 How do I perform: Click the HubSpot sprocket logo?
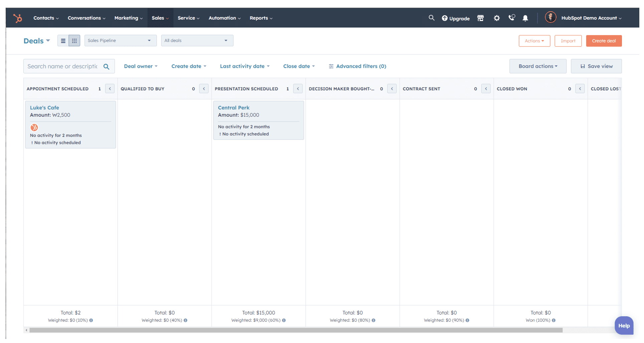pyautogui.click(x=18, y=18)
